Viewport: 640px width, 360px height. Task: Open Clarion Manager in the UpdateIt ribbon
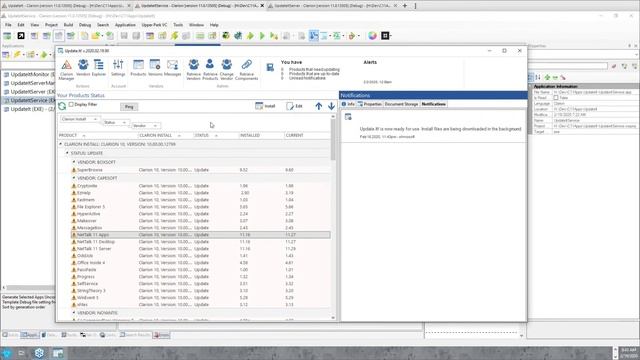(66, 69)
